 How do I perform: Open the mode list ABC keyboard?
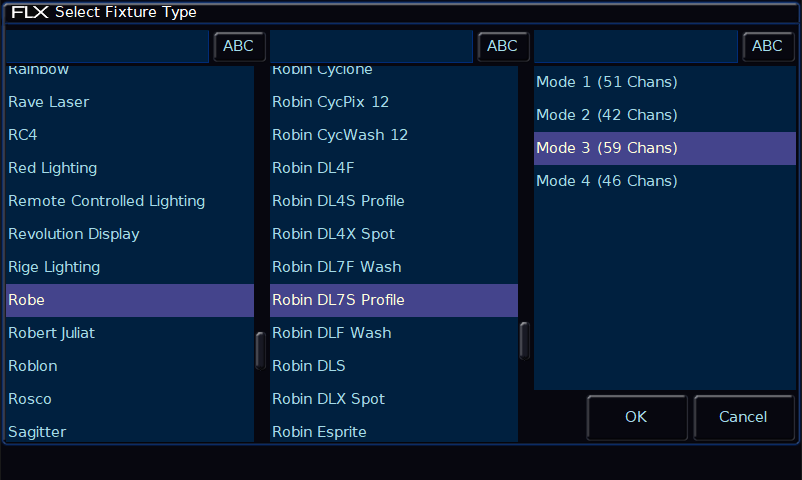pos(768,46)
